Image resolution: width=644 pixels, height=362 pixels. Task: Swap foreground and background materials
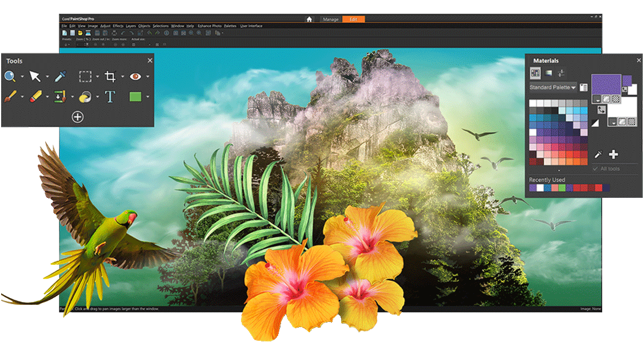click(602, 110)
